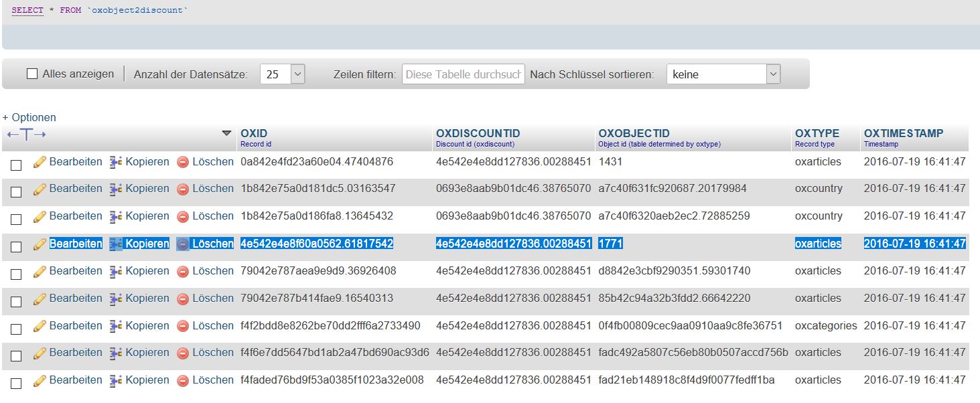The width and height of the screenshot is (980, 403).
Task: Click red delete icon in row f4f2bdd8e8262be70dd2fff6a2733490
Action: (183, 326)
